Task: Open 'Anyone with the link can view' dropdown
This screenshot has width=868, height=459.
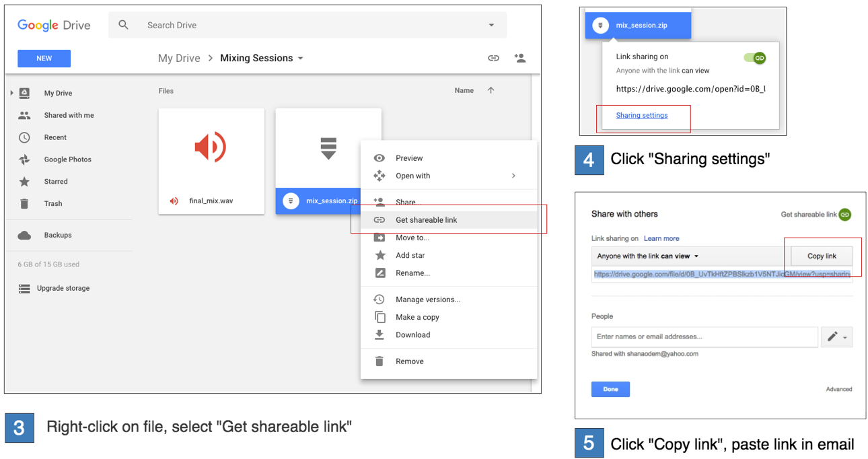Action: (648, 256)
